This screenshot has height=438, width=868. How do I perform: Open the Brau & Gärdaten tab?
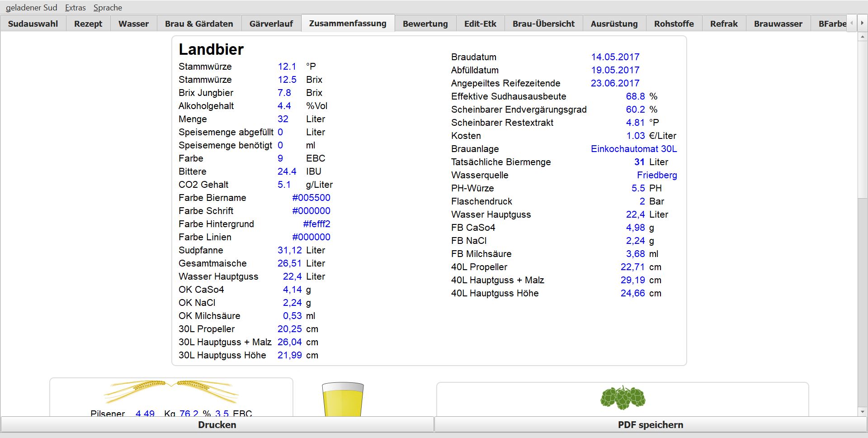point(199,24)
